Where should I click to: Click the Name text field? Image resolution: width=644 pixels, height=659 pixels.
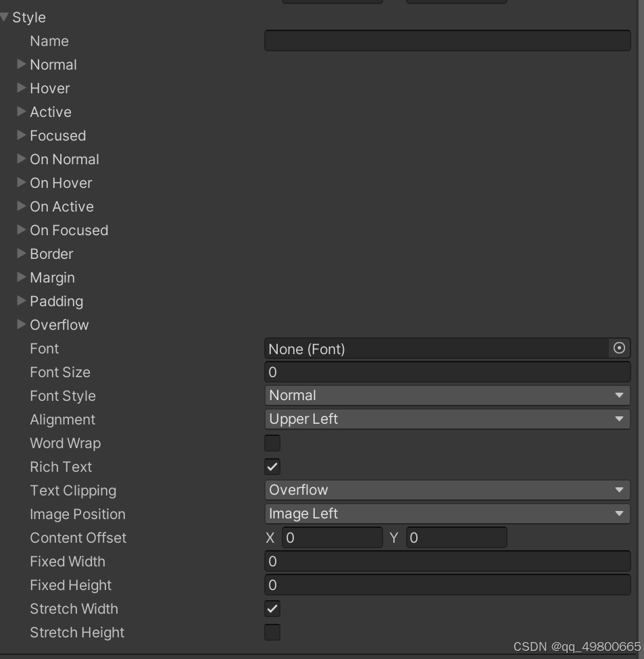(447, 41)
